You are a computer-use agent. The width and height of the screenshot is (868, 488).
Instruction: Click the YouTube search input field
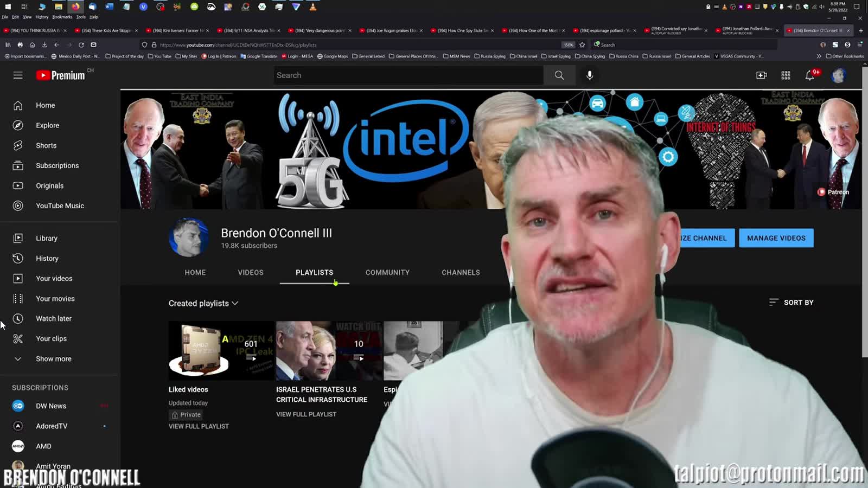(x=408, y=75)
